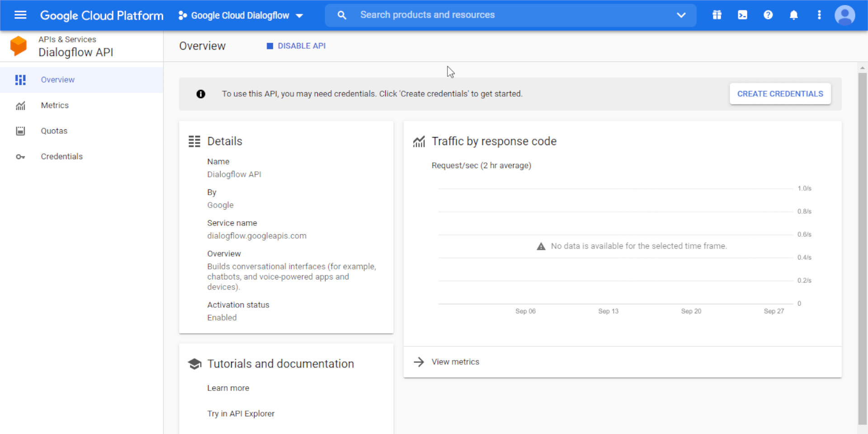Open the Metrics sidebar item
The height and width of the screenshot is (434, 868).
tap(55, 105)
